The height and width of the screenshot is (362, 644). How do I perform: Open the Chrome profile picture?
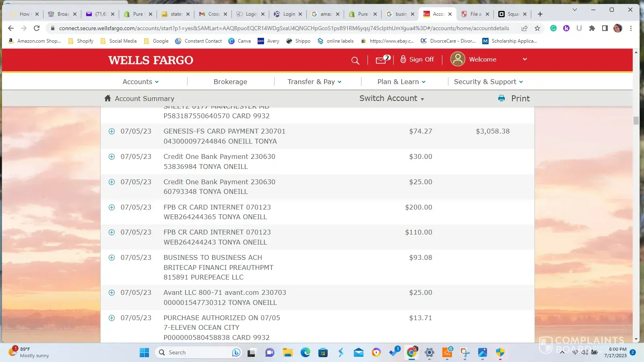618,28
